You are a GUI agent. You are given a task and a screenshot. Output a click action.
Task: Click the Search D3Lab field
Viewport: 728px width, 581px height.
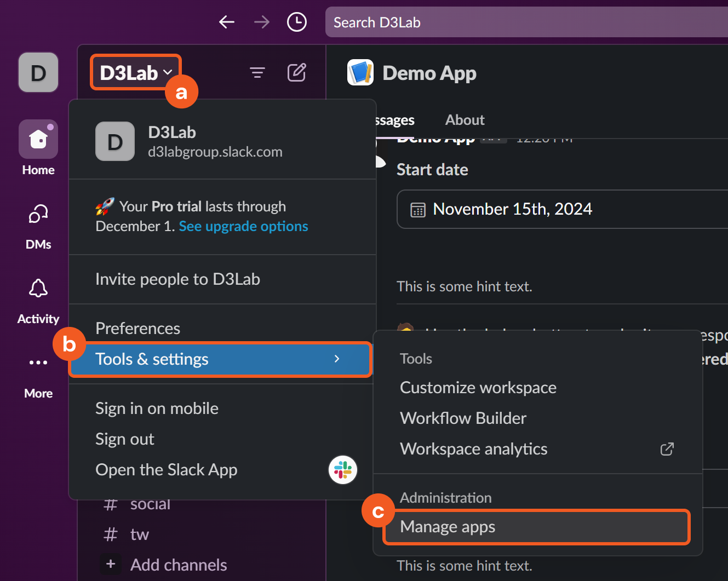(526, 22)
